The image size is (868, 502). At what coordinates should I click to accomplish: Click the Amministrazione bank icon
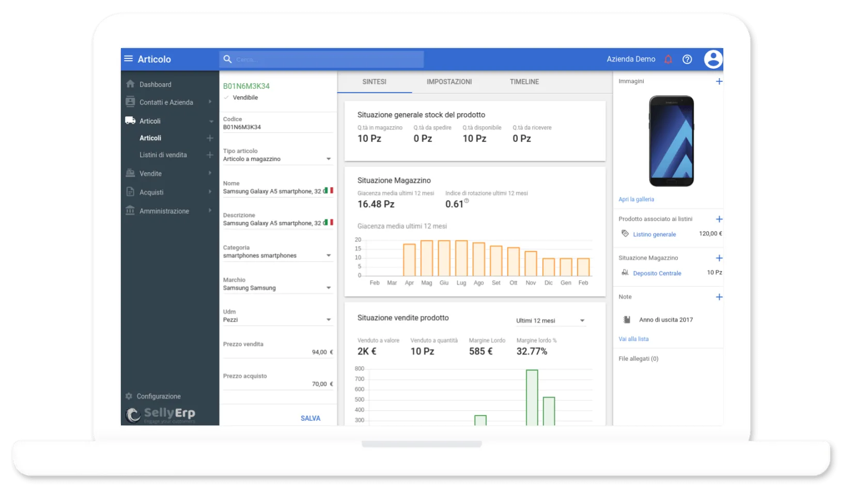(130, 210)
